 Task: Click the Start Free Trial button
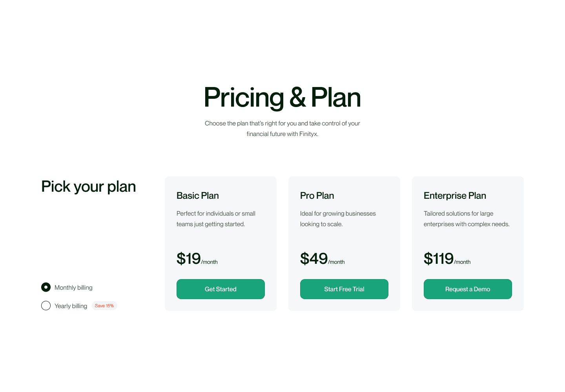pos(344,289)
